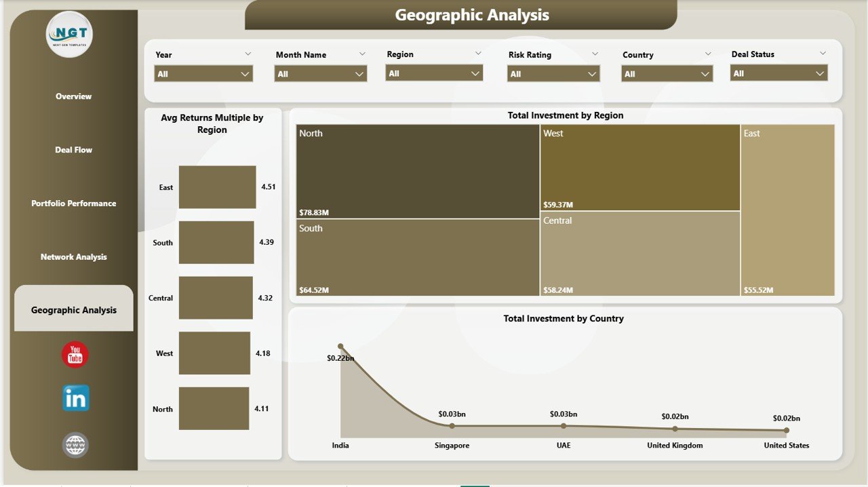This screenshot has width=868, height=487.
Task: Expand chevron beside Risk Rating header
Action: 595,54
